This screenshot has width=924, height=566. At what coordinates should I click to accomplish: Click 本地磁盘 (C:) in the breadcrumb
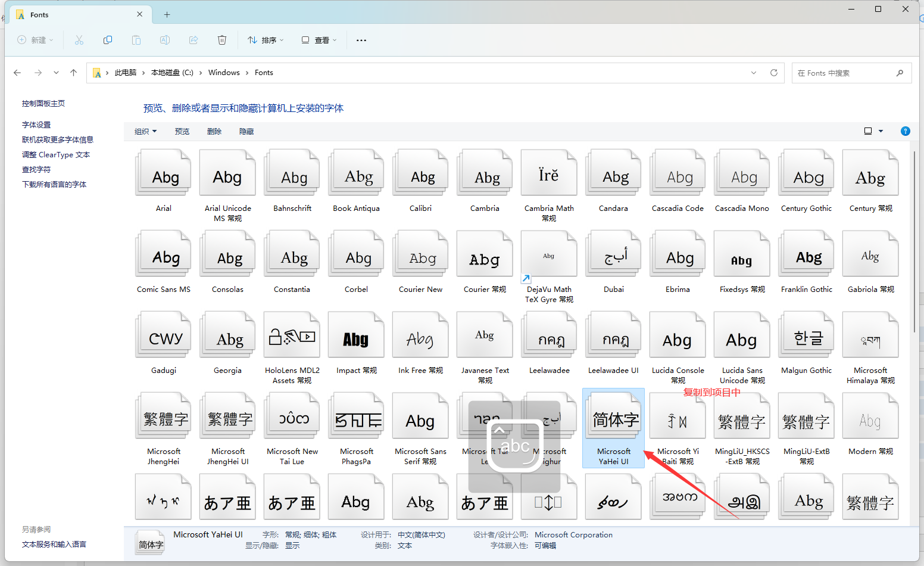172,73
